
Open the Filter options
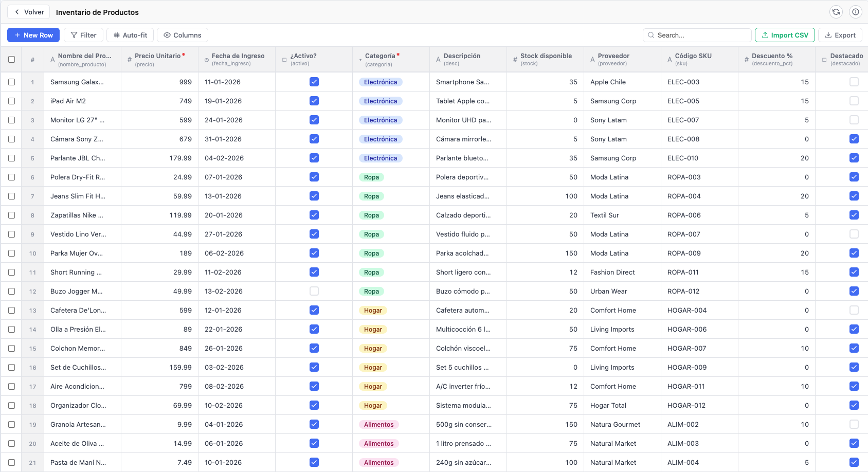(83, 35)
